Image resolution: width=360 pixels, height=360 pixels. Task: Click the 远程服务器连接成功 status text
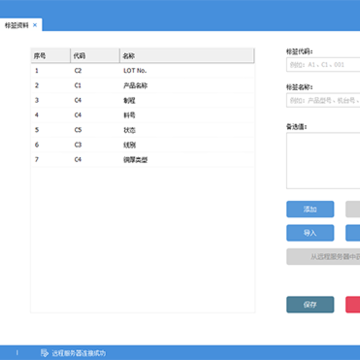click(79, 353)
